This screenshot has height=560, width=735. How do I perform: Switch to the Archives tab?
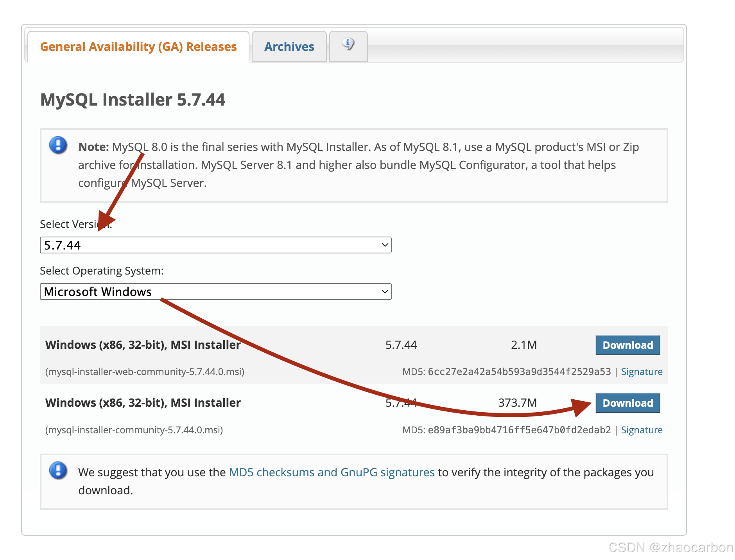[x=289, y=47]
